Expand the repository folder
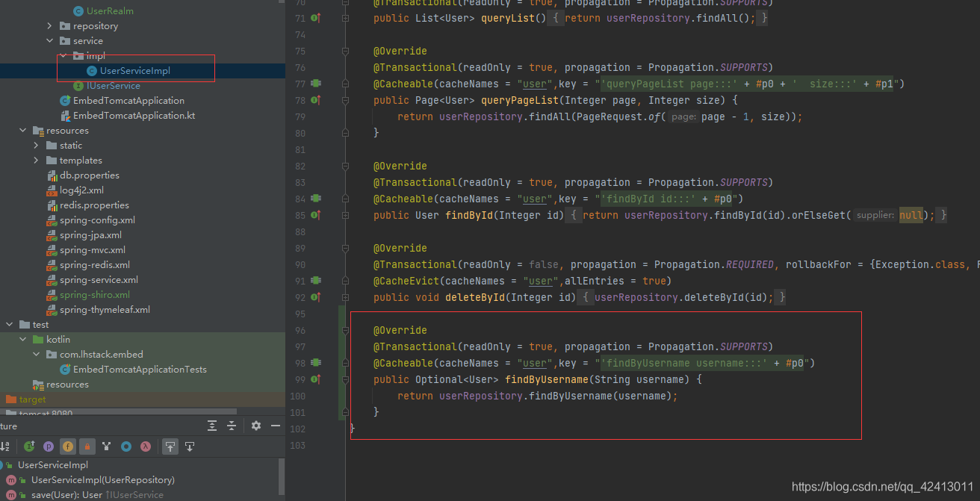This screenshot has height=501, width=980. (x=50, y=26)
